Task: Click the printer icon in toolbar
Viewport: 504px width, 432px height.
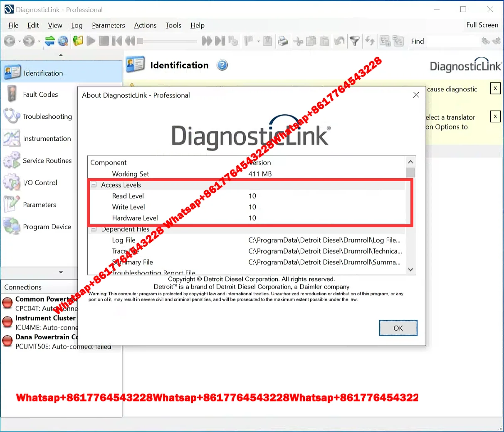Action: click(x=283, y=41)
